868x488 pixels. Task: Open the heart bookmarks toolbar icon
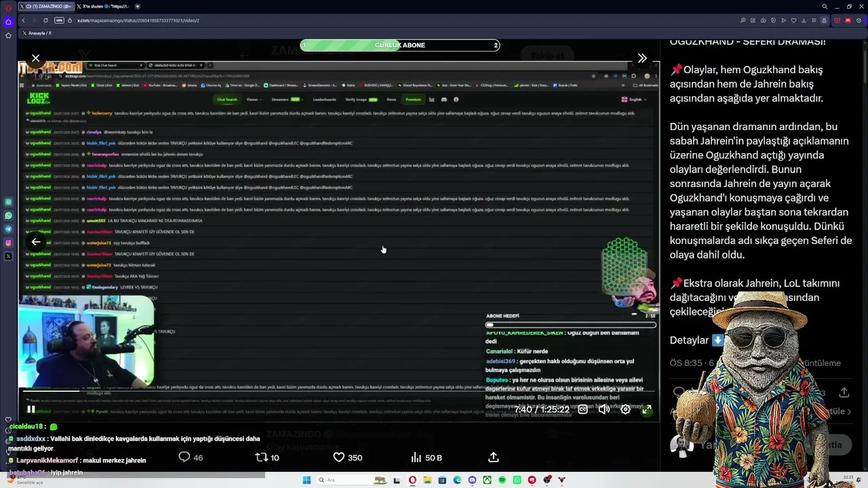click(x=794, y=20)
